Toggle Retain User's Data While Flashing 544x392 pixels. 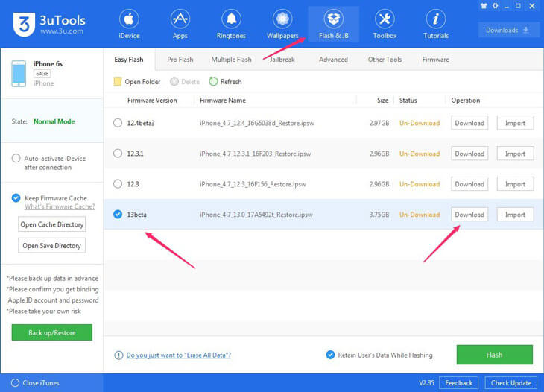click(330, 355)
